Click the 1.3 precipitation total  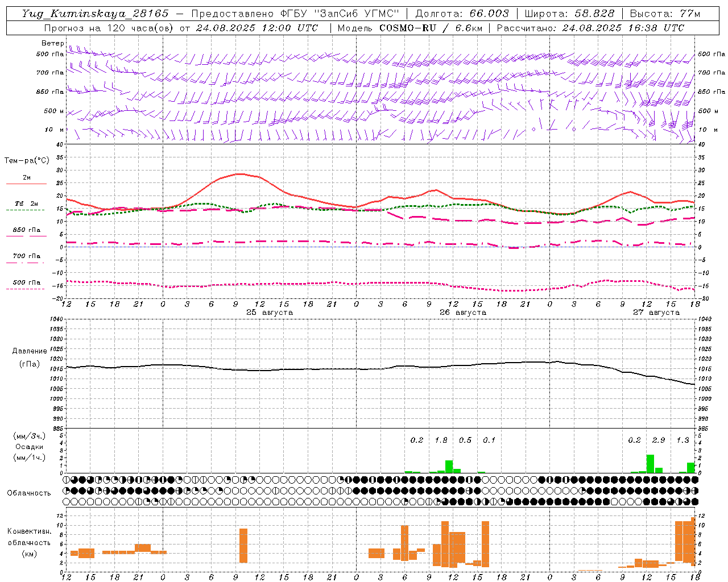pos(683,440)
